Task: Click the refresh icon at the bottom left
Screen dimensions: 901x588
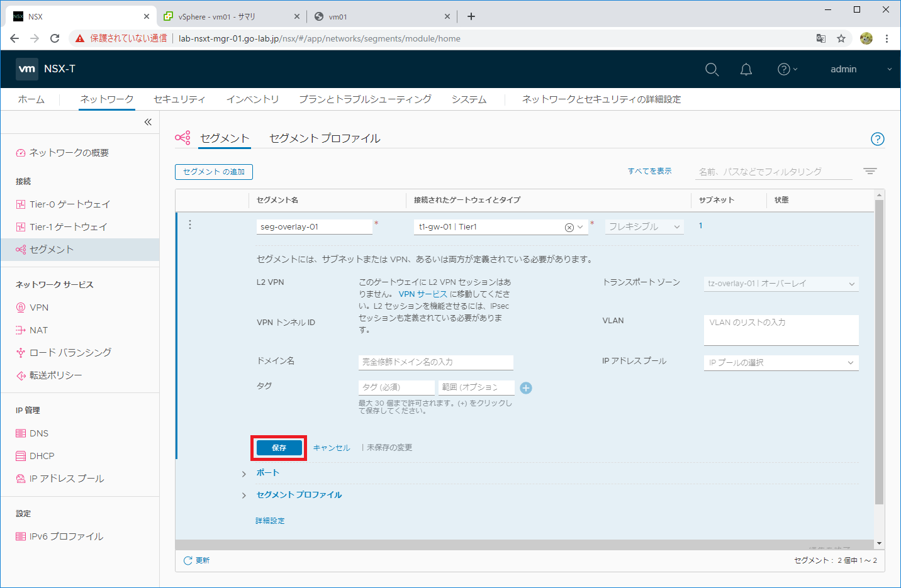Action: (187, 560)
